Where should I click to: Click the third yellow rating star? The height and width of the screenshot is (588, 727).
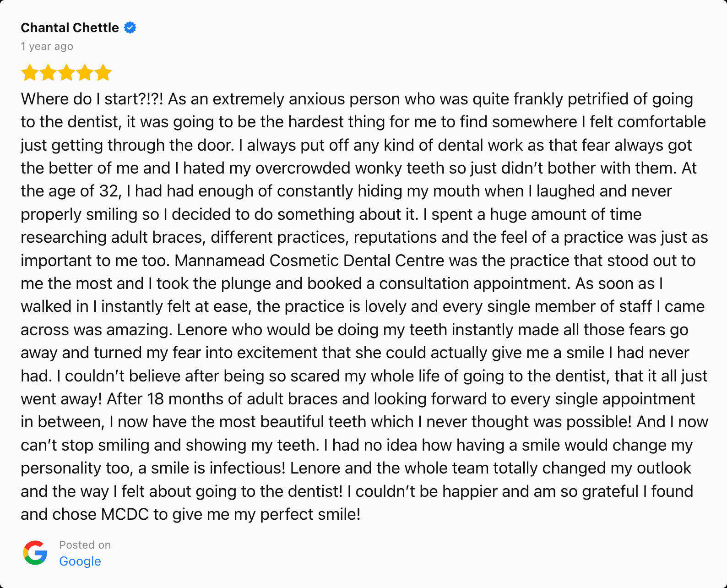coord(66,72)
